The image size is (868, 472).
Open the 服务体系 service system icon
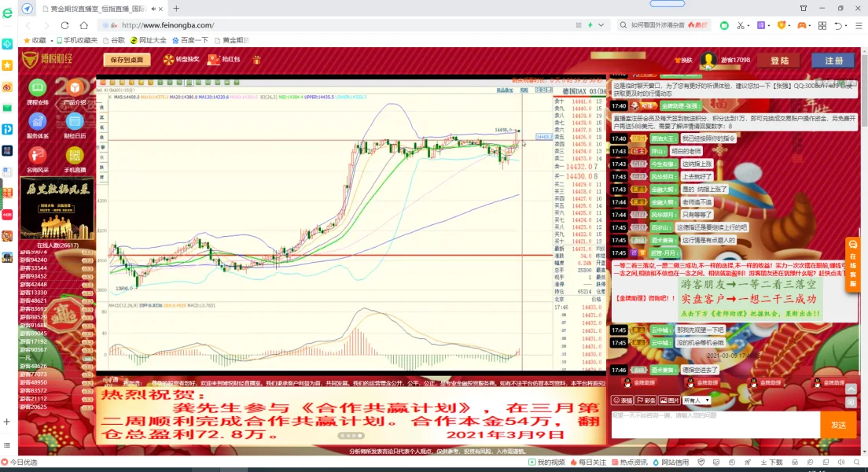pos(37,122)
